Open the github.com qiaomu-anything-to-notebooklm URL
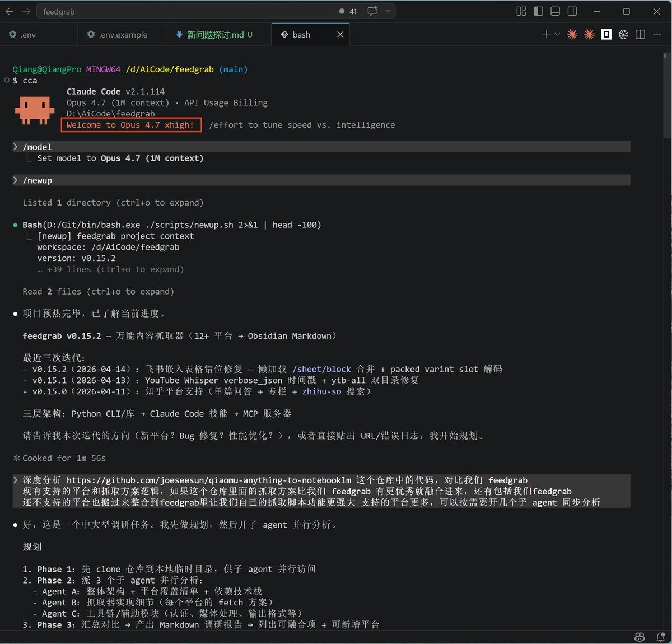Viewport: 672px width, 644px height. pos(209,480)
